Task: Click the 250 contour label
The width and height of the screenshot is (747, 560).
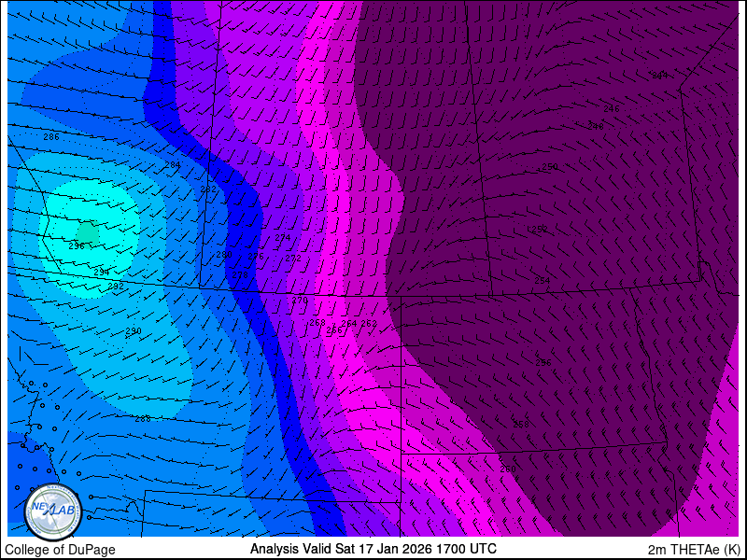Action: pos(550,167)
